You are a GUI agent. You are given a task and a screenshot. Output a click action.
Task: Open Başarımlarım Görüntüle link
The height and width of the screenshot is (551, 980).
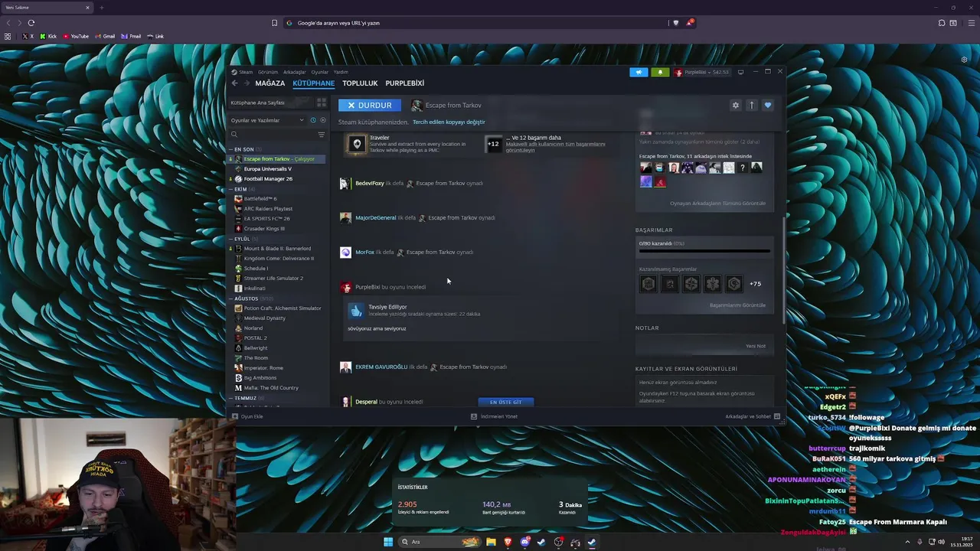737,305
